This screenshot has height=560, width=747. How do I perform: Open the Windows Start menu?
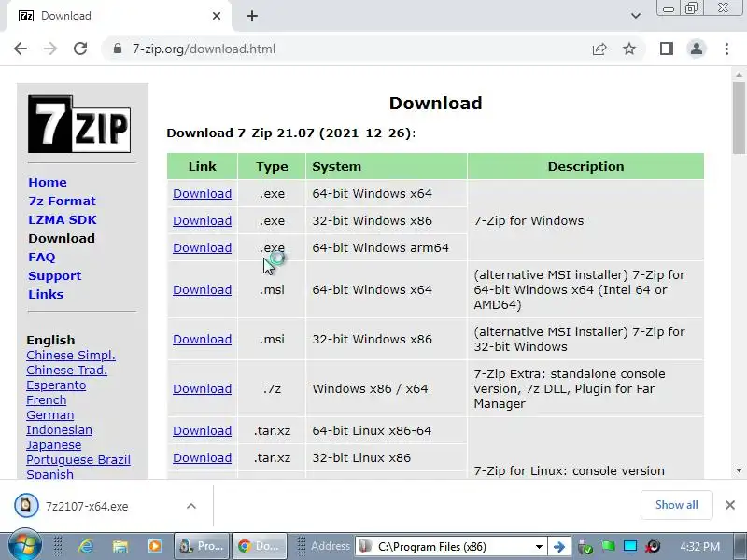[25, 545]
